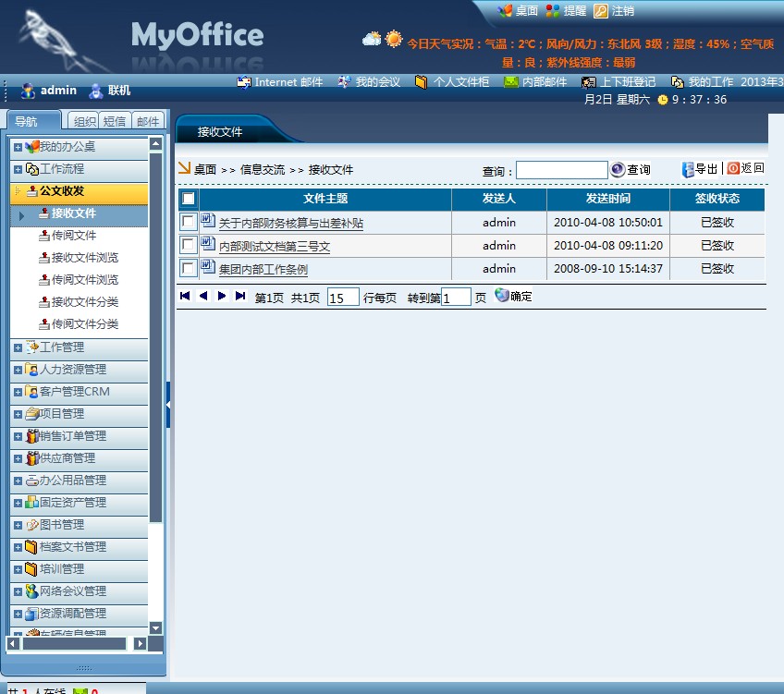
Task: Jump to the last page arrow
Action: click(x=240, y=296)
